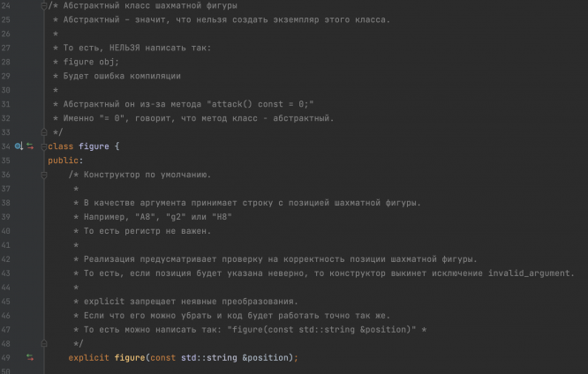Click the explicit keyword on line 49
Image resolution: width=588 pixels, height=374 pixels.
pos(89,357)
